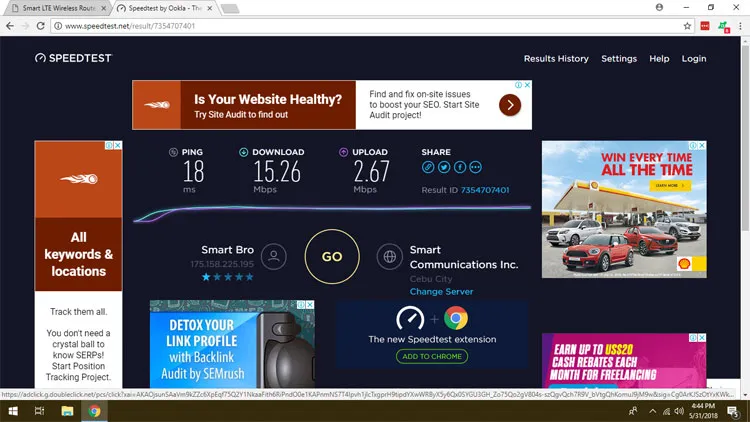Open Result ID 7354707401 link
750x422 pixels.
[x=485, y=190]
